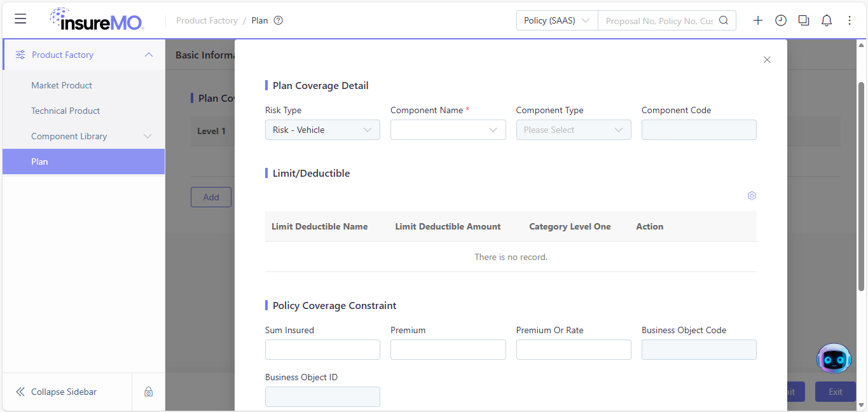Click the Sum Insured input field
The image size is (868, 412).
(322, 350)
